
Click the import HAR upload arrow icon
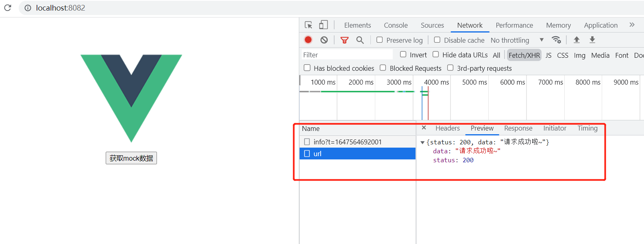coord(577,39)
